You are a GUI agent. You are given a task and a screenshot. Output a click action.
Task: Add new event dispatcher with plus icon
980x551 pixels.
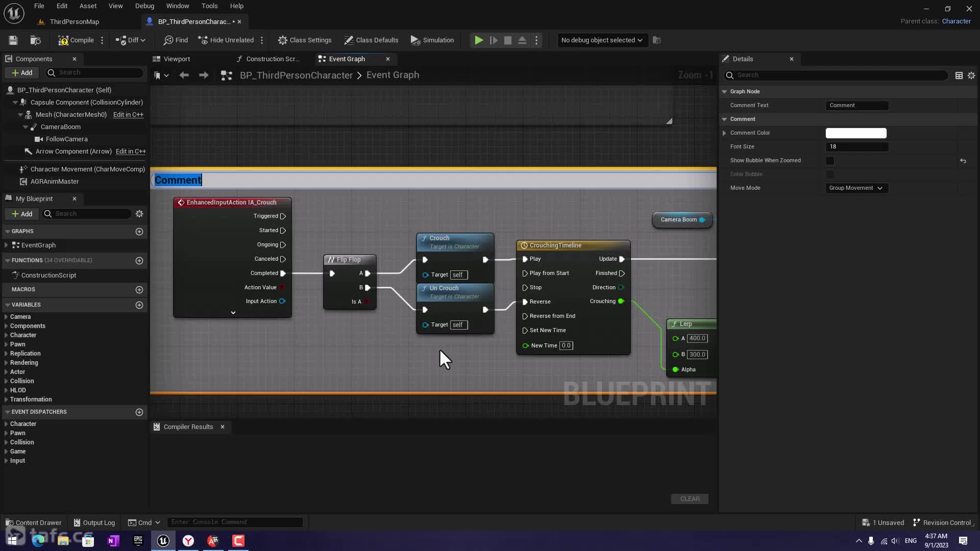(139, 412)
